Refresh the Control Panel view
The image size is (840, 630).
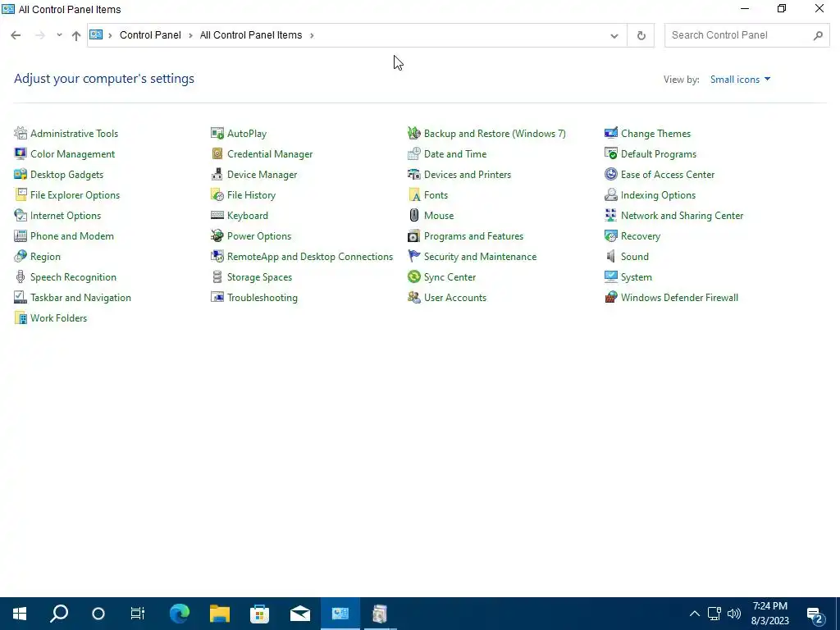tap(641, 35)
